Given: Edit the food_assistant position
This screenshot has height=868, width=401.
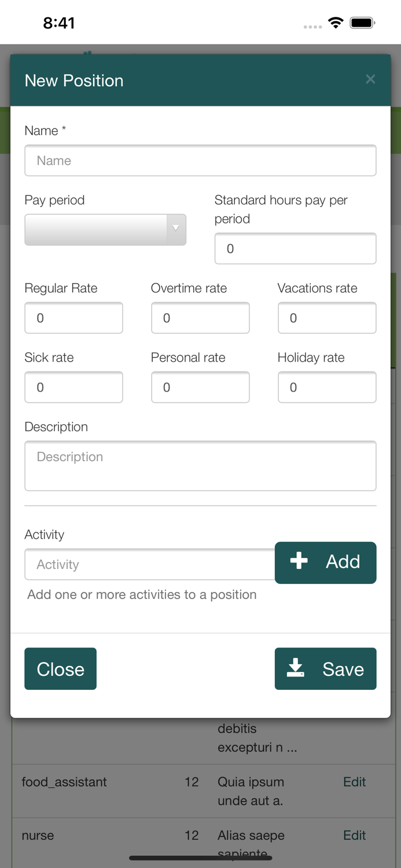Looking at the screenshot, I should (x=354, y=782).
